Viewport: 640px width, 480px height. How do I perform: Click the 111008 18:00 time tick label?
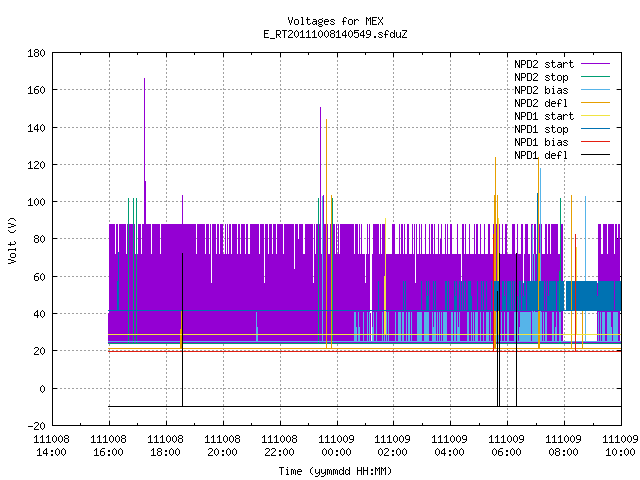[x=165, y=446]
